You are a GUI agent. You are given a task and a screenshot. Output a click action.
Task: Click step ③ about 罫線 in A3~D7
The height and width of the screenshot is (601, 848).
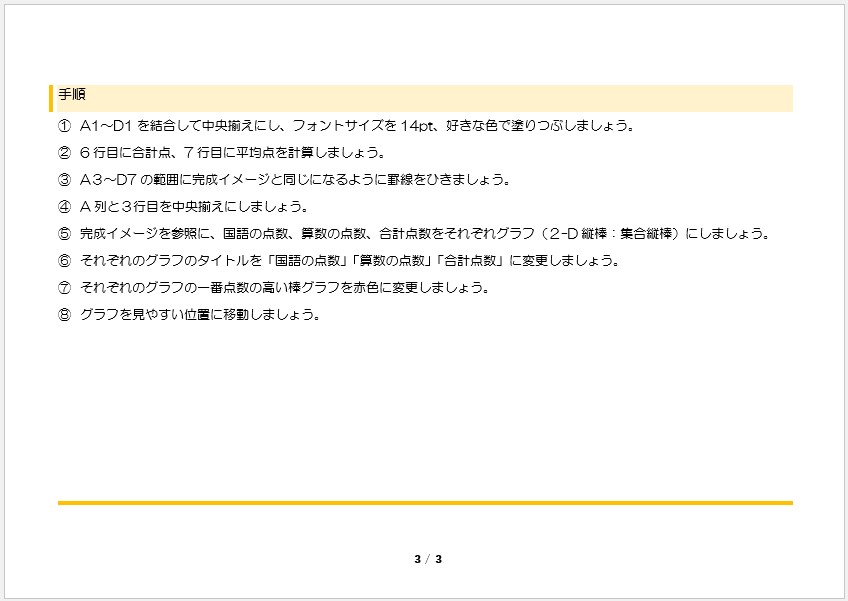[284, 180]
